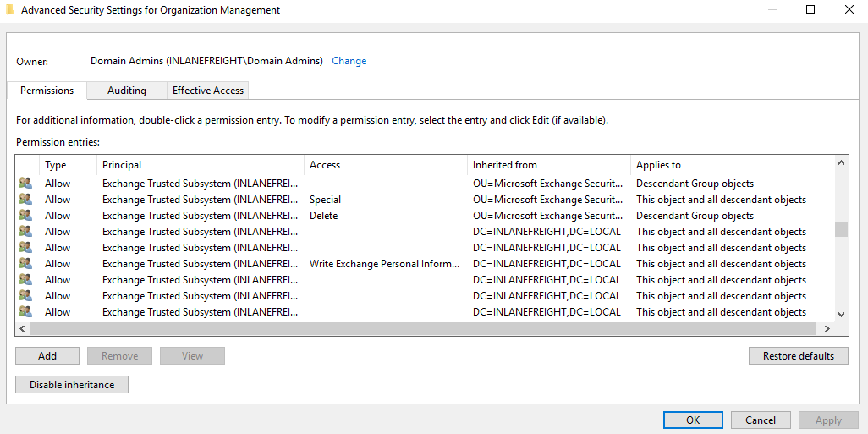Switch to the Auditing tab
This screenshot has width=868, height=434.
tap(126, 91)
